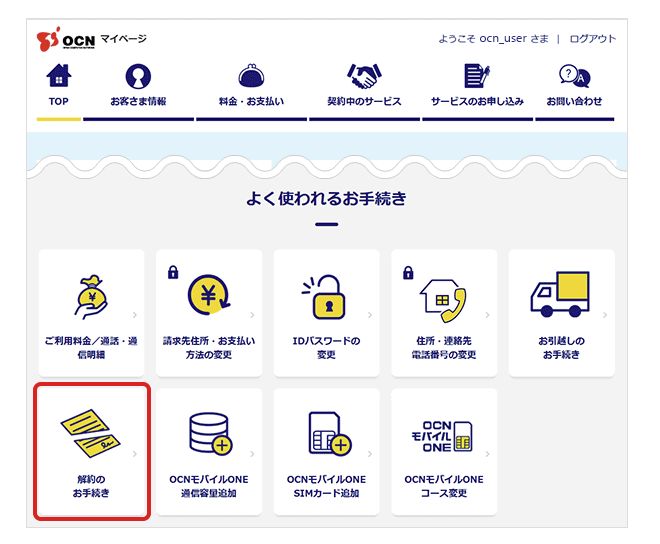Open the お客さま情報 tab label

(138, 101)
